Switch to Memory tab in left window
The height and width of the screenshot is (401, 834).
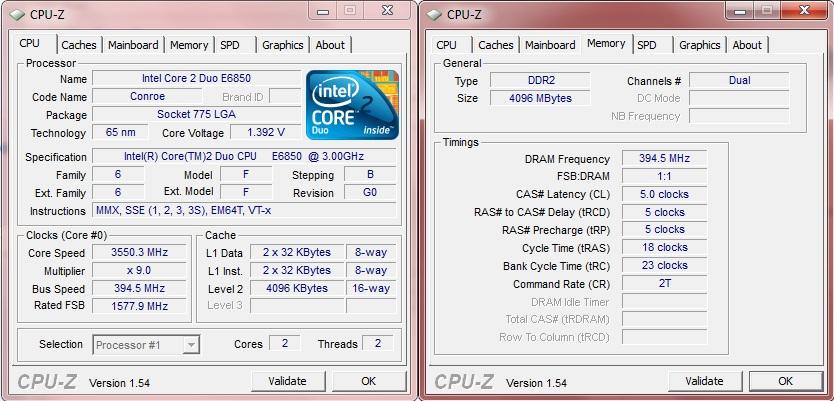coord(189,45)
